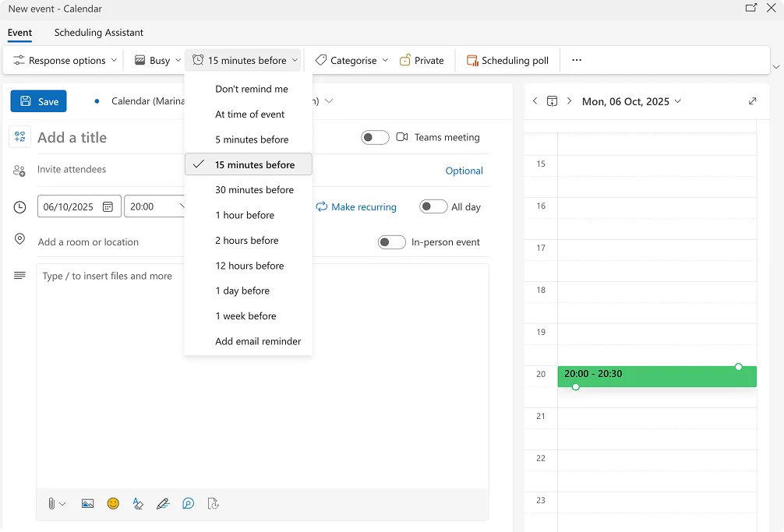This screenshot has height=532, width=784.
Task: Enable the Teams meeting toggle
Action: click(375, 137)
